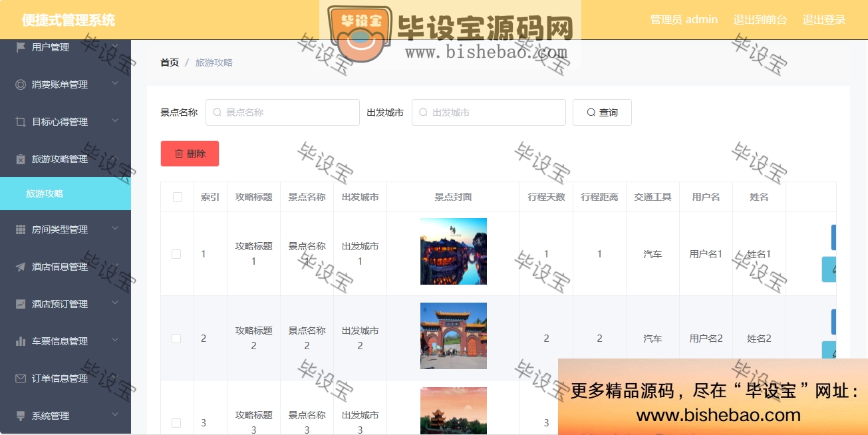Viewport: 868px width, 435px height.
Task: Click 行程天数 column header
Action: click(x=547, y=197)
